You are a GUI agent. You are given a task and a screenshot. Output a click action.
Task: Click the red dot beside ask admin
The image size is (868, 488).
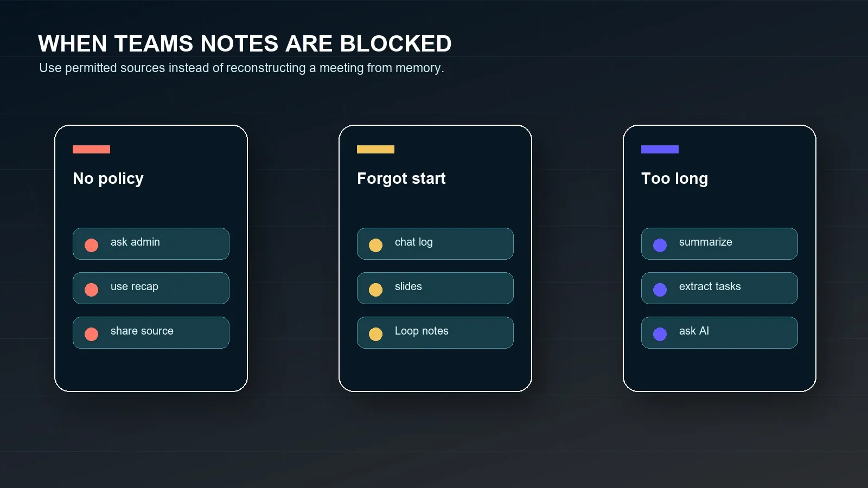point(91,245)
